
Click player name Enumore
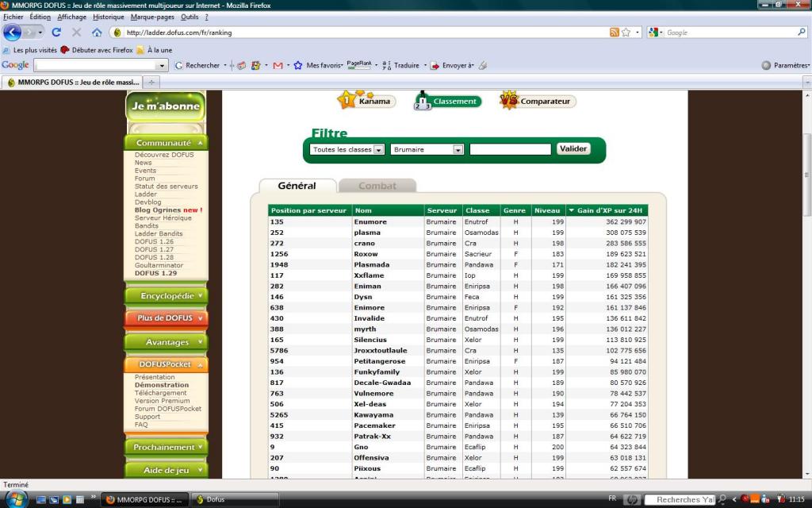tap(370, 222)
